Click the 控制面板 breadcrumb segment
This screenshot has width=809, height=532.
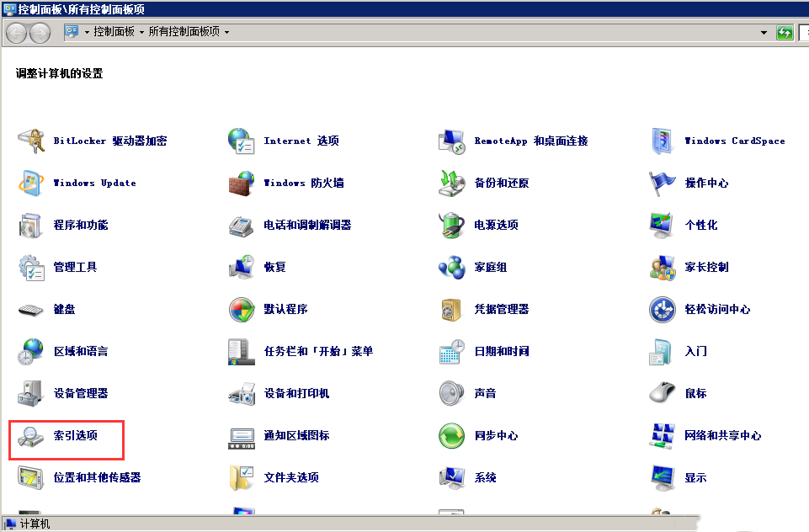pyautogui.click(x=114, y=31)
